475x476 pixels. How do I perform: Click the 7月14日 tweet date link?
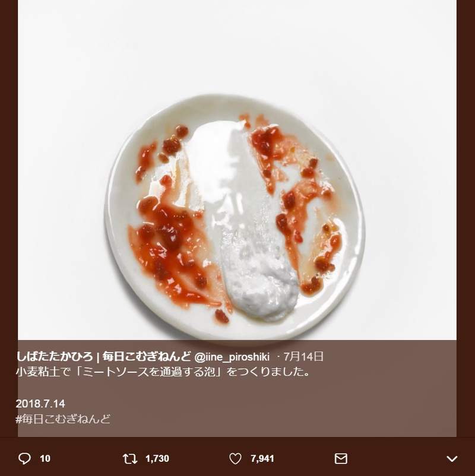(x=305, y=357)
